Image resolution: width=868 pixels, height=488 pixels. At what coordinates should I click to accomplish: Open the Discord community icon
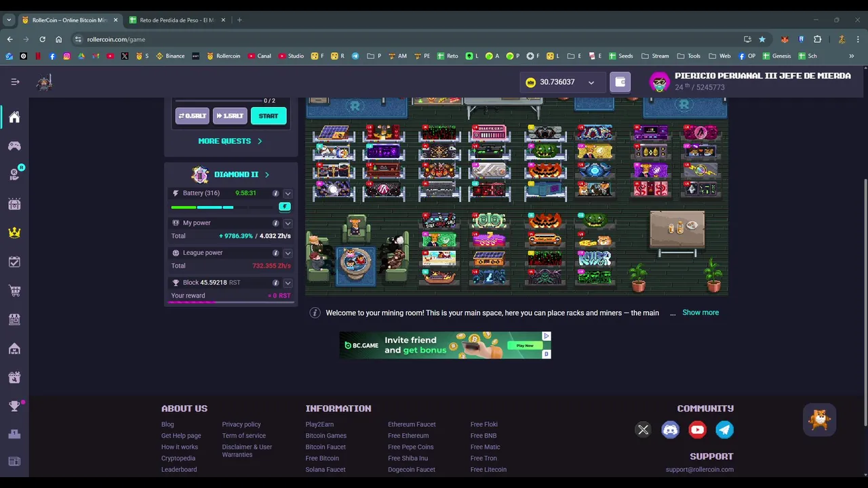tap(670, 430)
